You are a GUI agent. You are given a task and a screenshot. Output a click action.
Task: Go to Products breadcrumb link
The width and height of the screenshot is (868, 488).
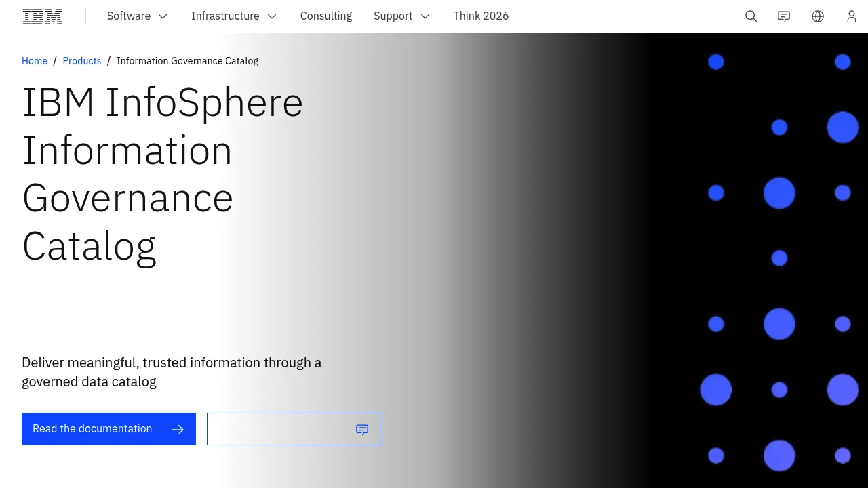(82, 61)
